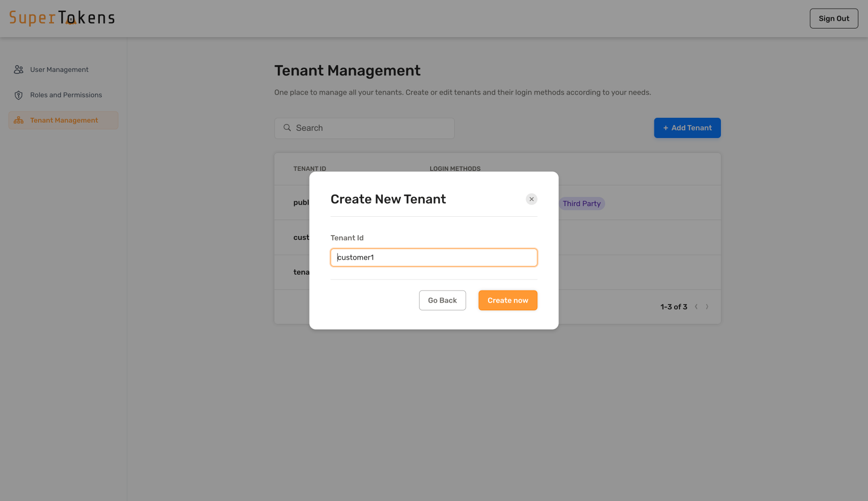Click the Search field above the tenant table
Screen dimensions: 868x501
pos(364,127)
